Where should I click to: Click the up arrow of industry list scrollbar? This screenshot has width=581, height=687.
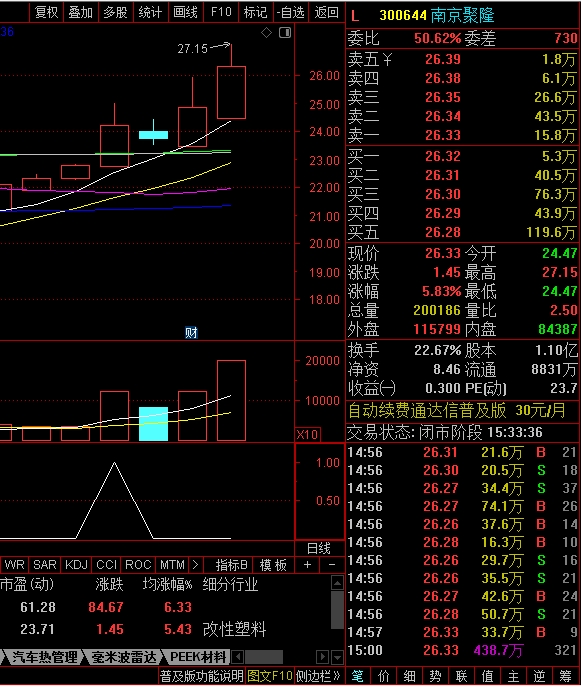337,583
